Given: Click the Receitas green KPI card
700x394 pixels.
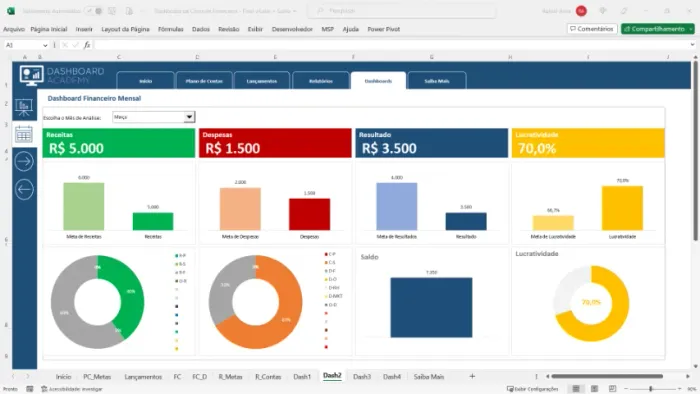Looking at the screenshot, I should click(x=119, y=143).
